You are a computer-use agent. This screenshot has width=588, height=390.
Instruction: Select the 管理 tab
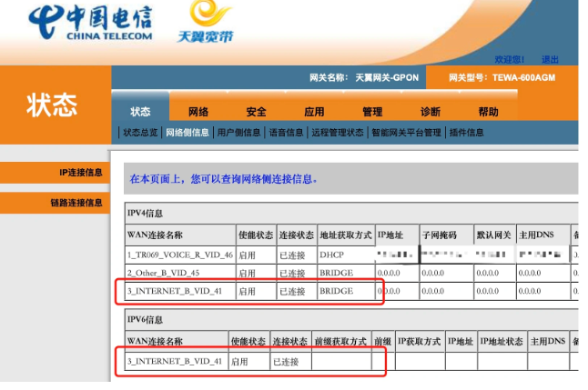click(x=372, y=112)
